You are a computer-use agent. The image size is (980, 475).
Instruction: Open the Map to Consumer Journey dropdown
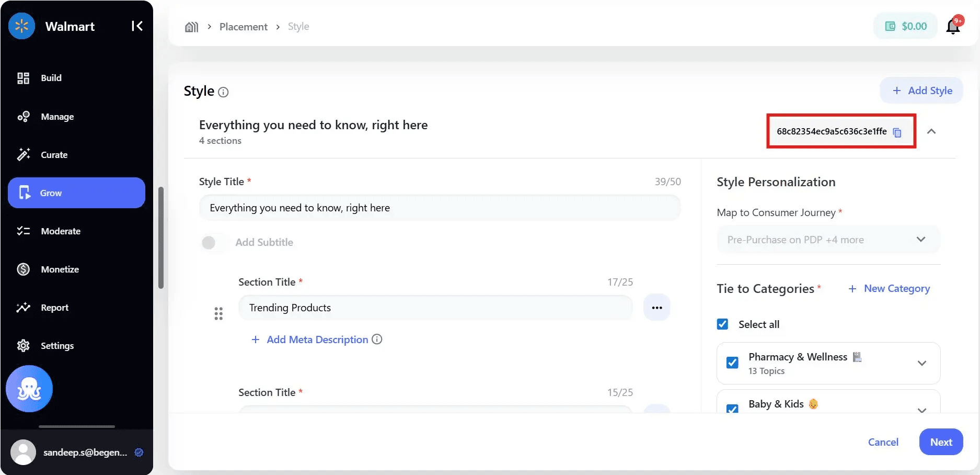[x=828, y=240]
